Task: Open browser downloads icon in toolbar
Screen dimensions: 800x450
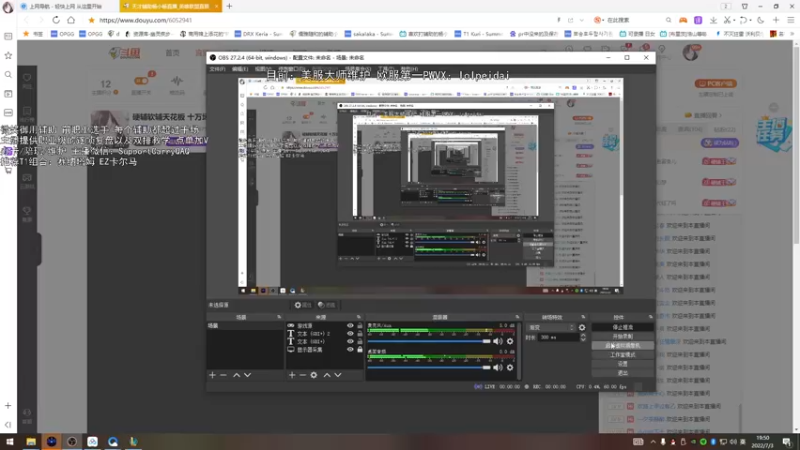Action: (x=713, y=20)
